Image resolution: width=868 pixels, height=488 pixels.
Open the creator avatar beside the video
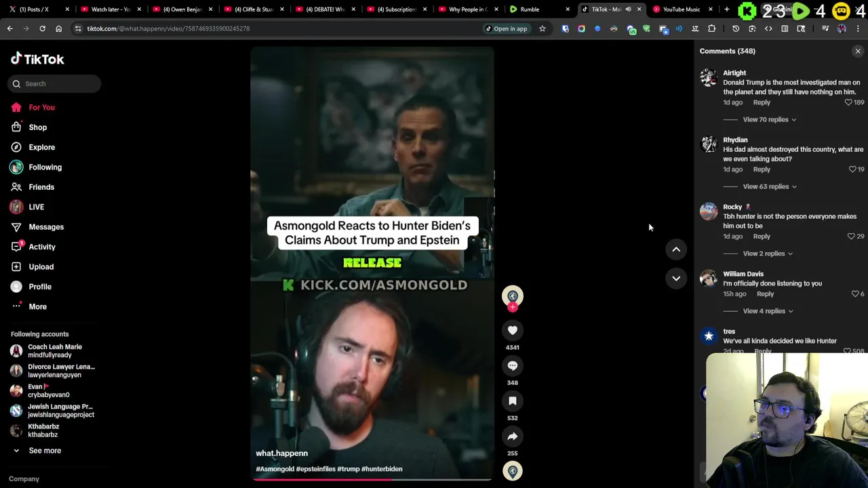[x=513, y=296]
